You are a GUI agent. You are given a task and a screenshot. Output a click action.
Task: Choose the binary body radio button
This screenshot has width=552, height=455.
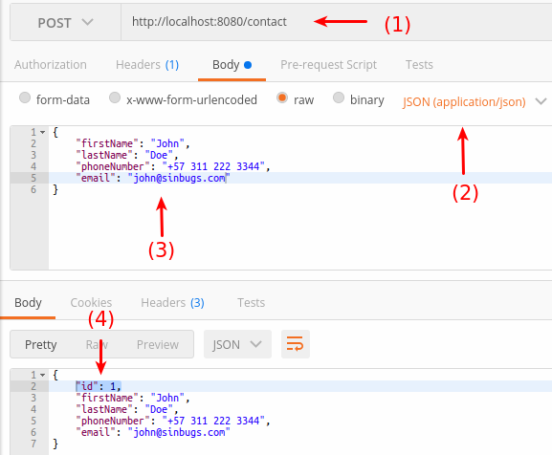(x=338, y=98)
